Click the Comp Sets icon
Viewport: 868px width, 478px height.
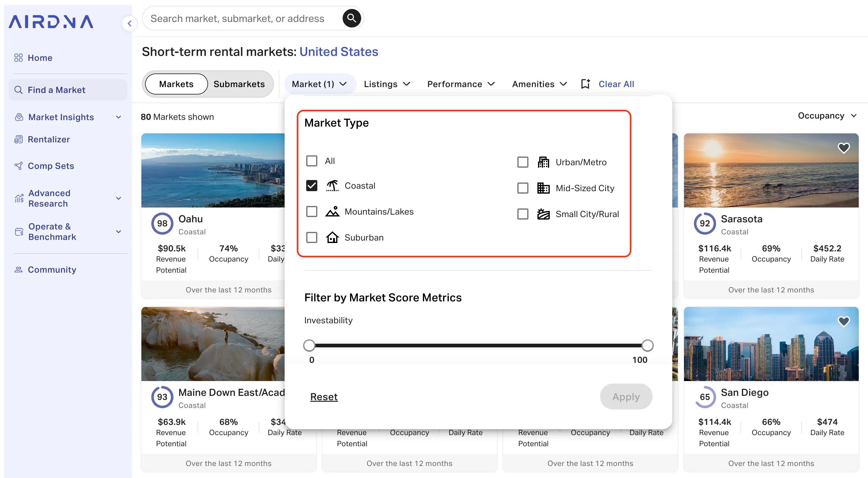19,166
